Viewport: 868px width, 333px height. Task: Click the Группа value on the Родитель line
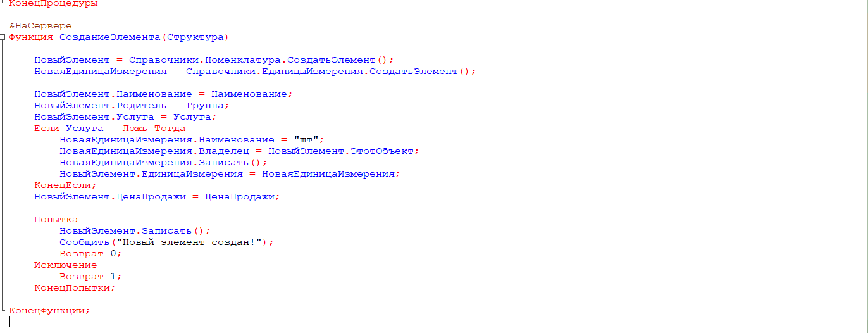pyautogui.click(x=205, y=106)
